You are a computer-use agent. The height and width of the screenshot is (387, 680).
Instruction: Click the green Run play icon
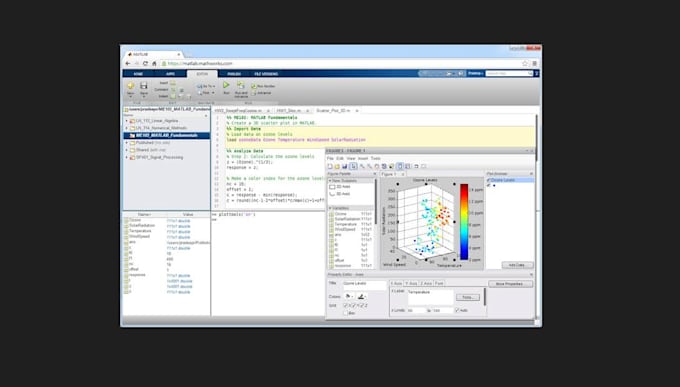tap(226, 85)
